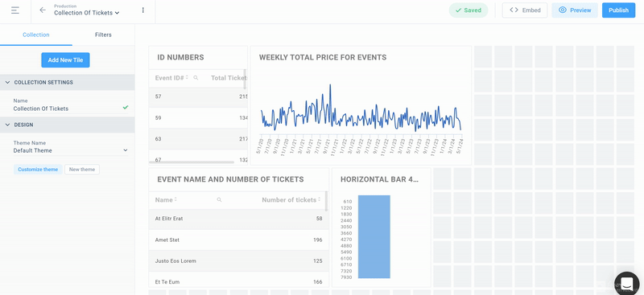The height and width of the screenshot is (295, 644).
Task: Switch to the Filters tab
Action: point(103,35)
